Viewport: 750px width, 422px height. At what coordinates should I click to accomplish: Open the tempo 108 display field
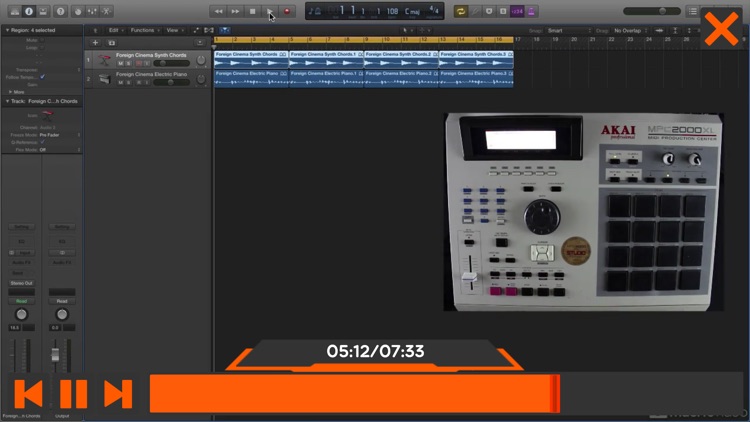[x=392, y=11]
